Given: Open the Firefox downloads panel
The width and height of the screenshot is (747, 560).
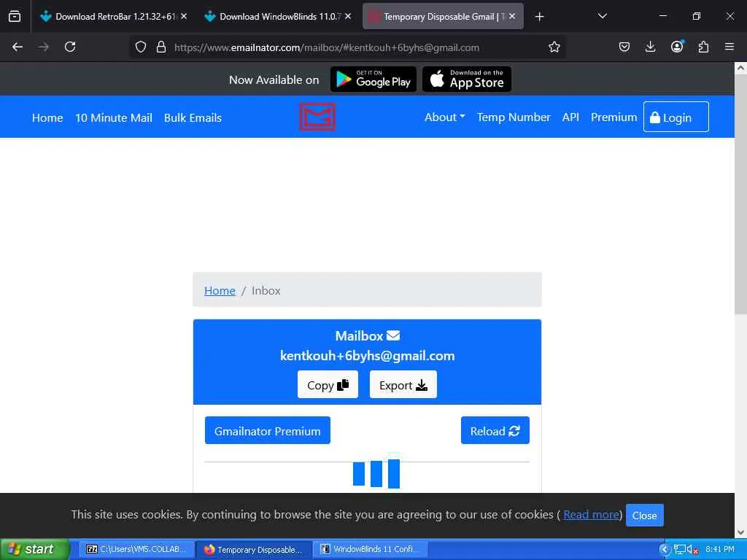Looking at the screenshot, I should point(650,47).
